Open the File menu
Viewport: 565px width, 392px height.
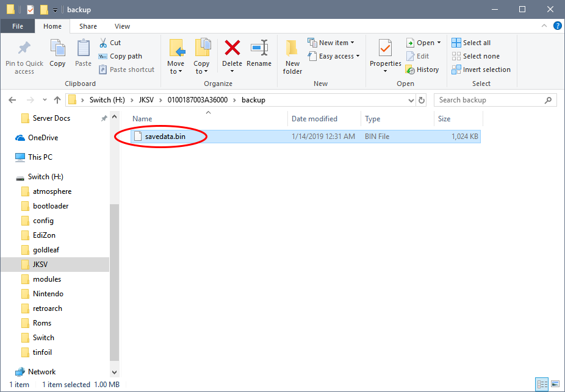point(18,26)
